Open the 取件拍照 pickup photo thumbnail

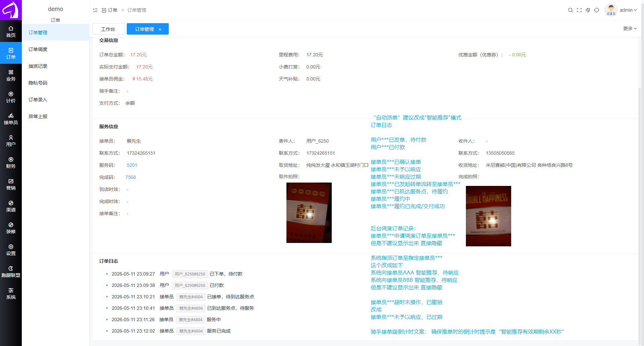(309, 213)
